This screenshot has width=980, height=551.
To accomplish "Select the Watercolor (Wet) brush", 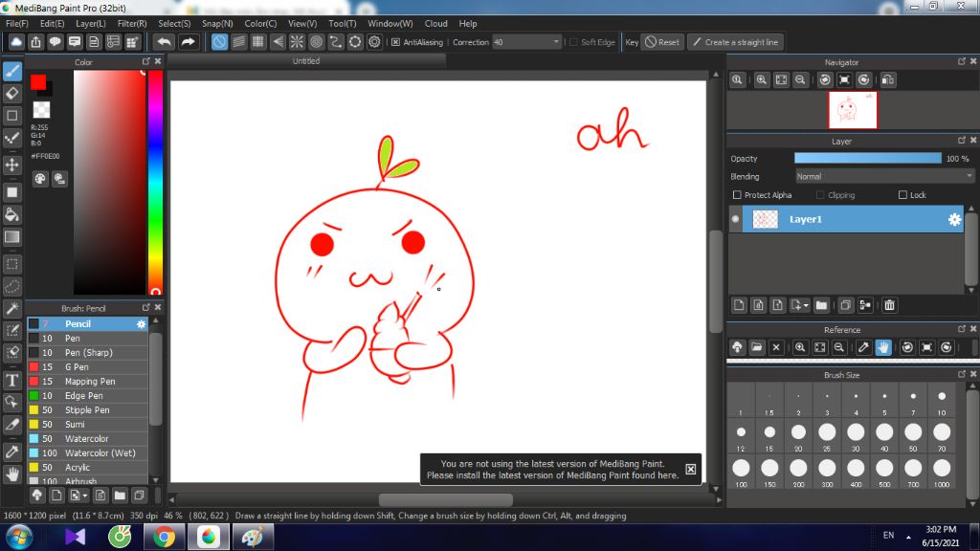I will [87, 452].
